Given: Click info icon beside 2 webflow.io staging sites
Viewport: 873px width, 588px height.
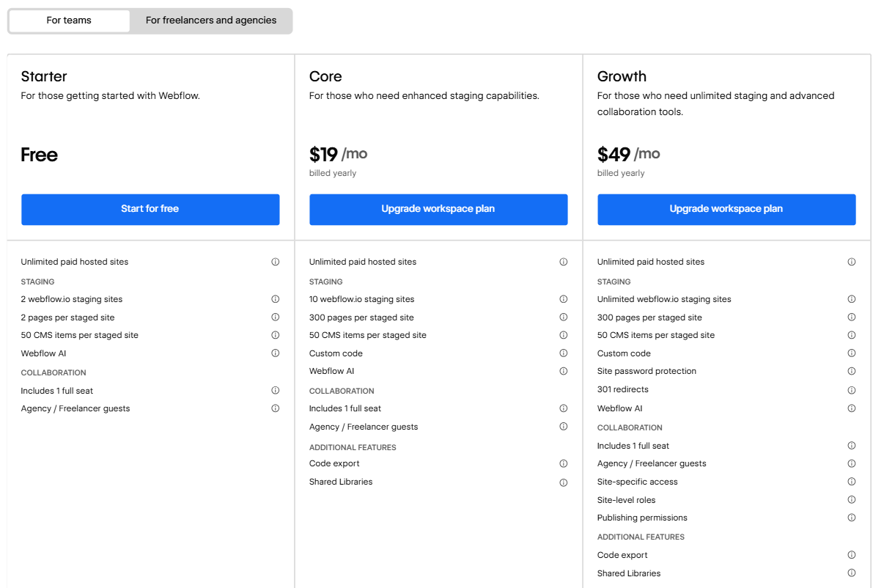Looking at the screenshot, I should 276,299.
